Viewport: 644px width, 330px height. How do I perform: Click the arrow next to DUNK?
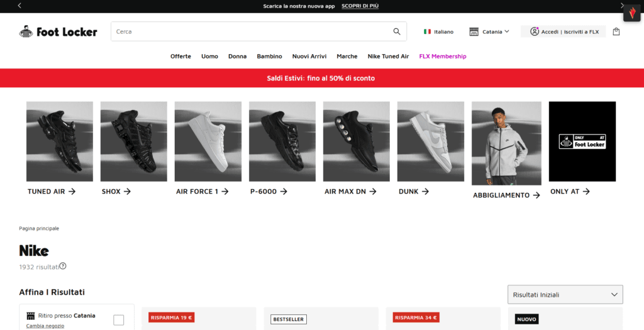(x=425, y=191)
